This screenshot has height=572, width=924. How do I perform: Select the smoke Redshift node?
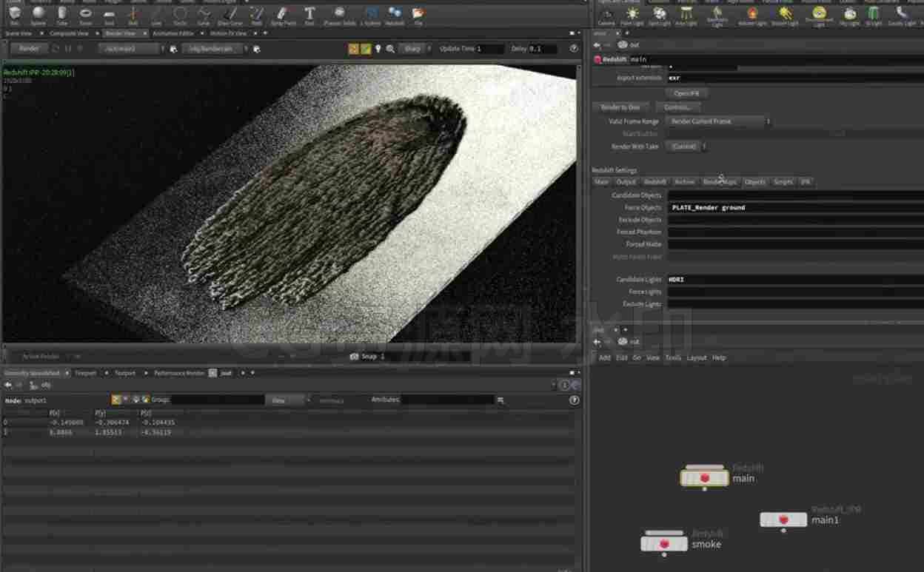[x=665, y=544]
